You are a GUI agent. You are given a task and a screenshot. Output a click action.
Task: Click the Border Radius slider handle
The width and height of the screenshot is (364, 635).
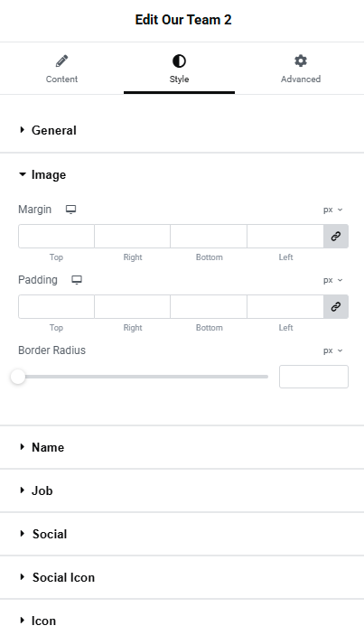click(x=18, y=377)
